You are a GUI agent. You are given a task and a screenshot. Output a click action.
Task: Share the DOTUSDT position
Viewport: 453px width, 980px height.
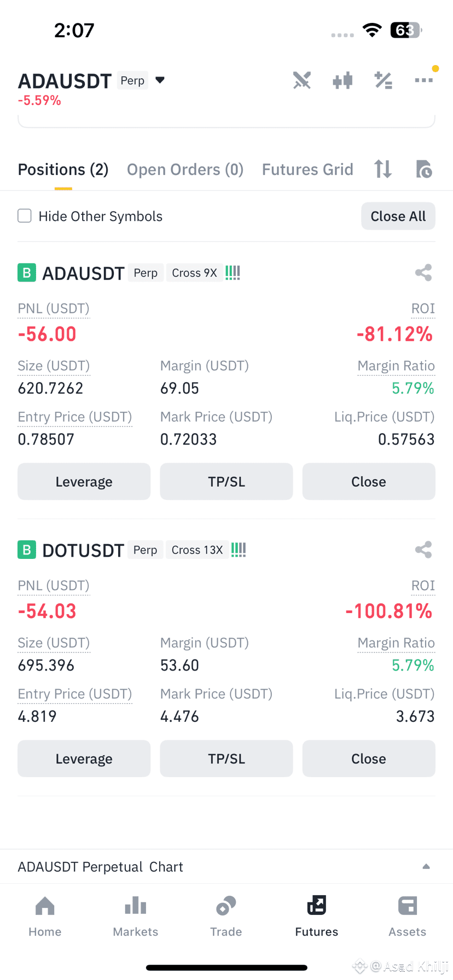tap(423, 550)
